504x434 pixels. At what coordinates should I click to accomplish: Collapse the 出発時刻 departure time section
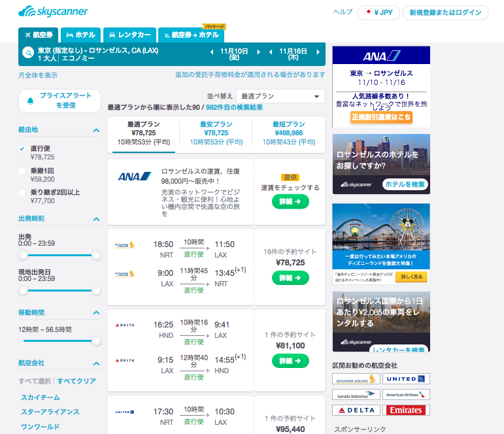pos(96,219)
